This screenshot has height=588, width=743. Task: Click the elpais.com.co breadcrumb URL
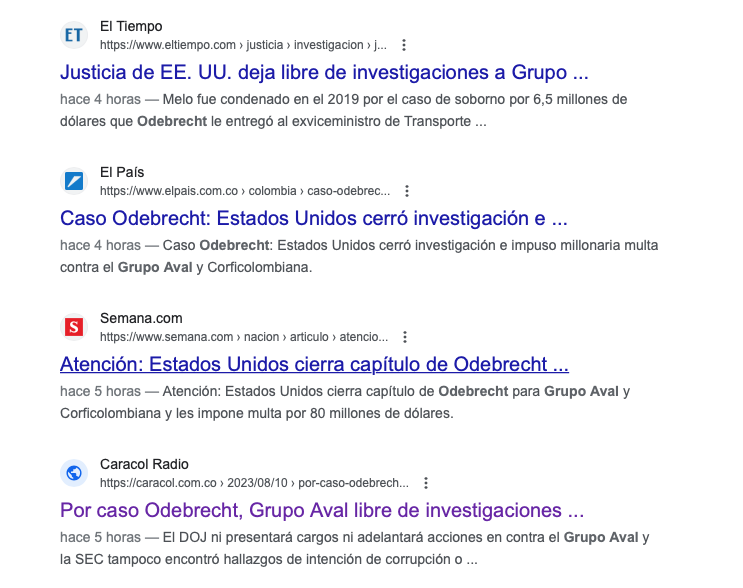click(x=245, y=191)
